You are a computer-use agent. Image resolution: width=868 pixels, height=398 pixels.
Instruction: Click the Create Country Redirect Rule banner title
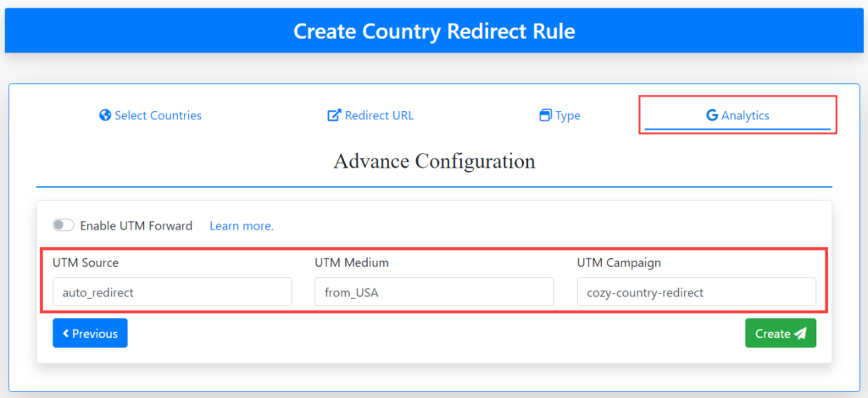click(x=435, y=31)
